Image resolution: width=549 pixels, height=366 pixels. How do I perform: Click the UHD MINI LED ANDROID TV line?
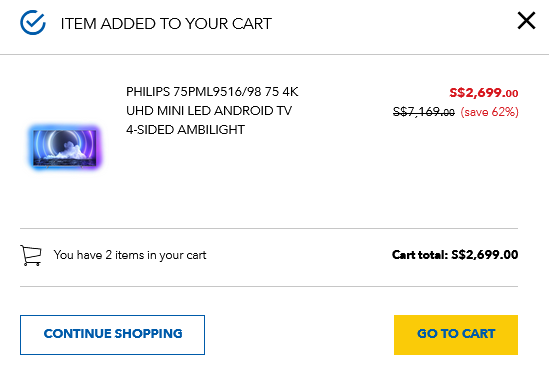click(209, 111)
